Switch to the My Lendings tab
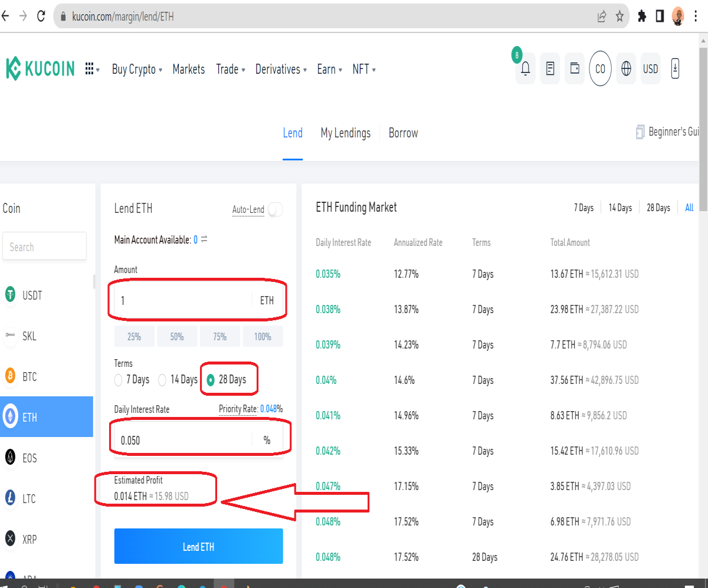 [x=346, y=133]
